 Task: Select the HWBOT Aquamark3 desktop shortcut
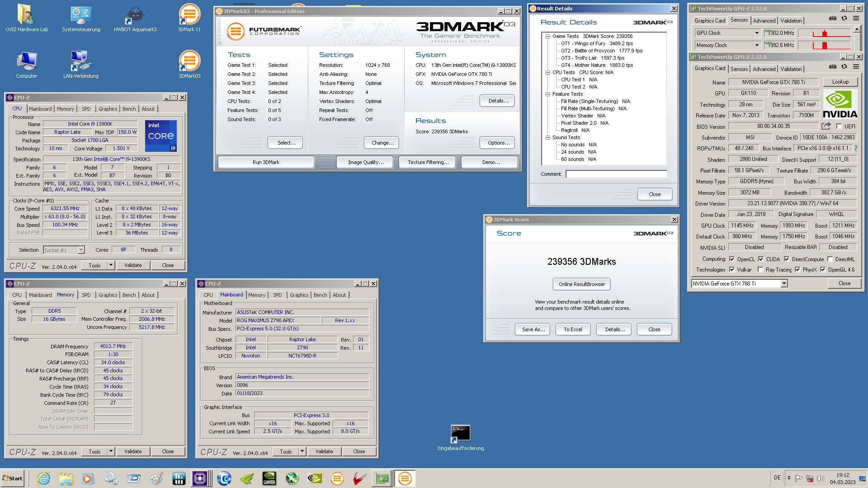coord(135,18)
